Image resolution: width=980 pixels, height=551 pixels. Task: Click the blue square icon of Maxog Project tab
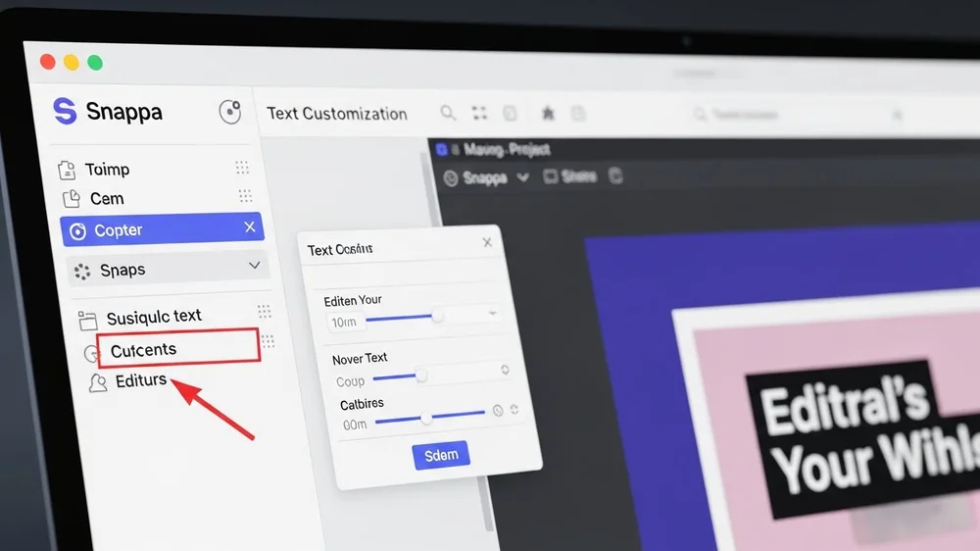point(442,149)
